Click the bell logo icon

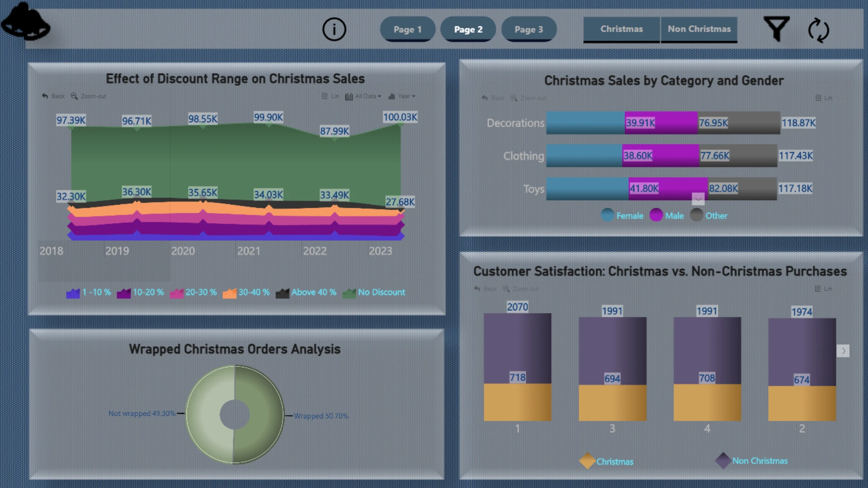pos(26,22)
